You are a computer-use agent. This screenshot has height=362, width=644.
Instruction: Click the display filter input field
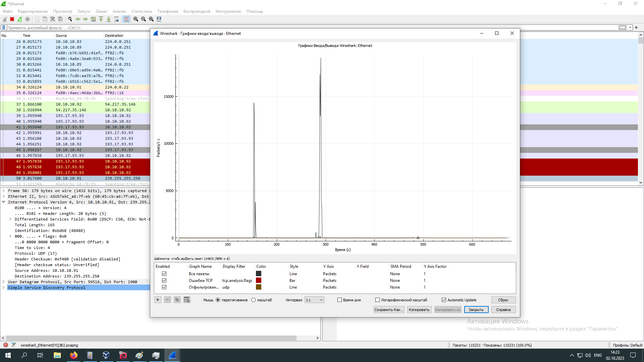tap(312, 28)
